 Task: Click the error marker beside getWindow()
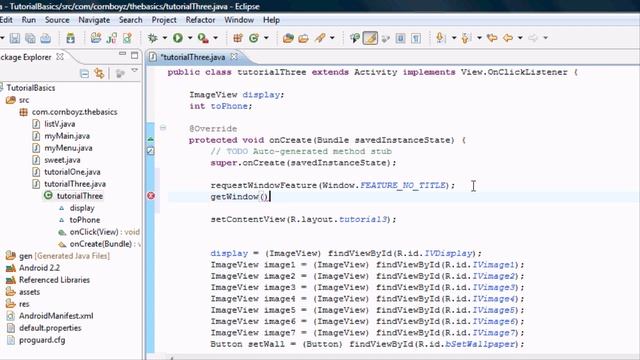151,196
